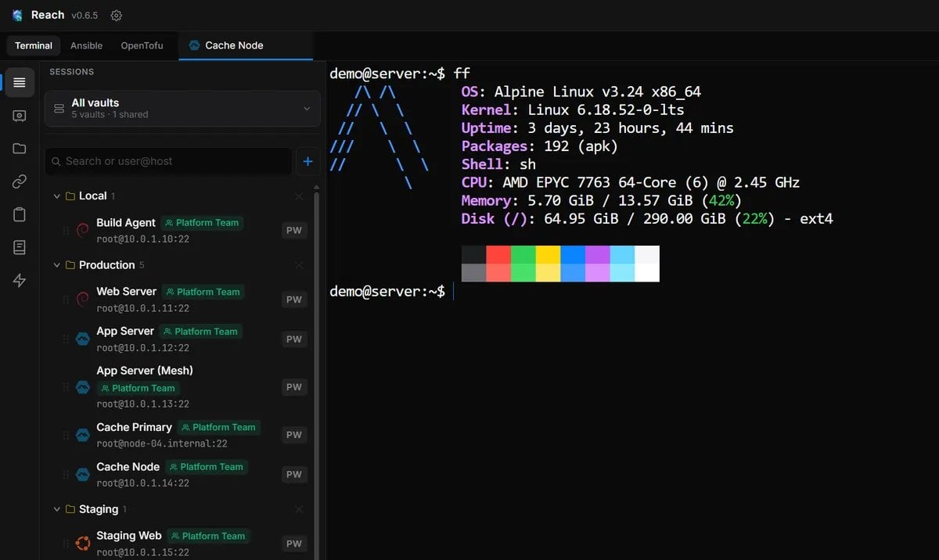Click the Platform Team tag on Build Agent

(202, 223)
